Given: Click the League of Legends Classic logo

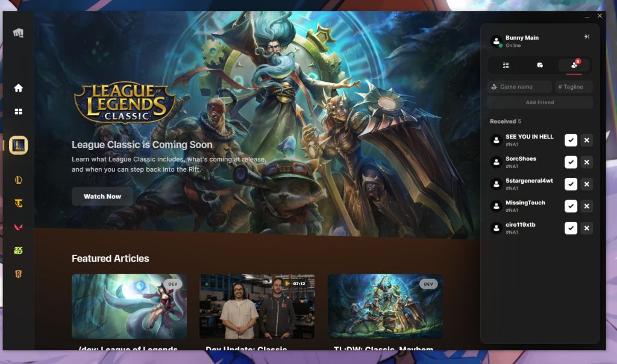Looking at the screenshot, I should [x=125, y=102].
